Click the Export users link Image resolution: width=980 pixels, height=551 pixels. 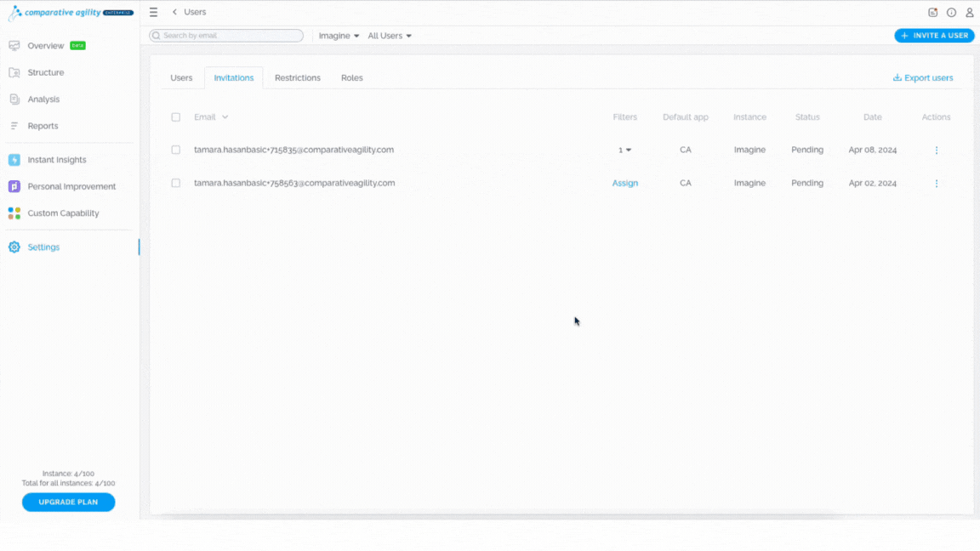pyautogui.click(x=923, y=78)
